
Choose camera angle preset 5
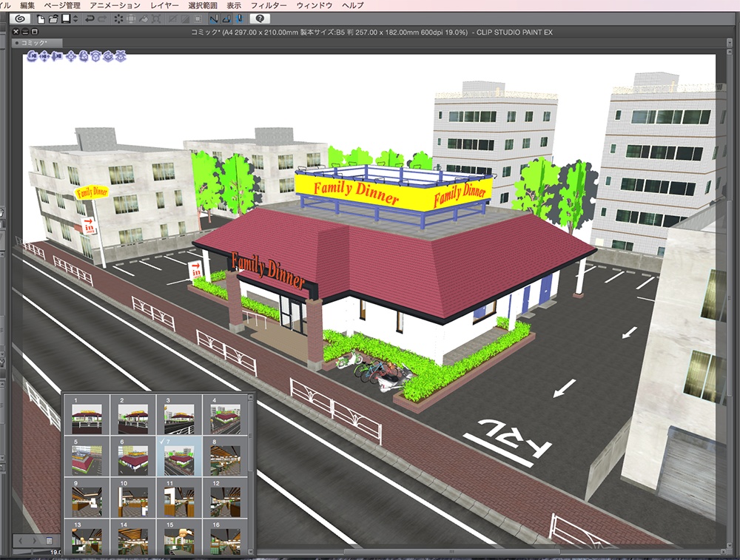pos(87,456)
